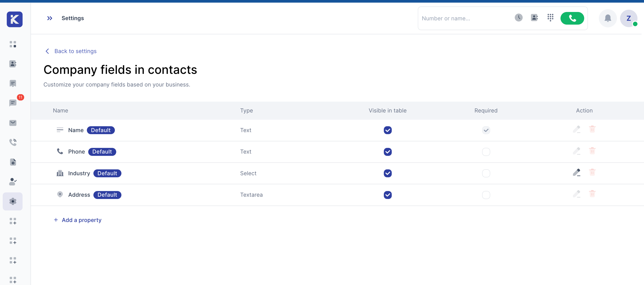
Task: Open user profile avatar Z menu
Action: [x=628, y=18]
